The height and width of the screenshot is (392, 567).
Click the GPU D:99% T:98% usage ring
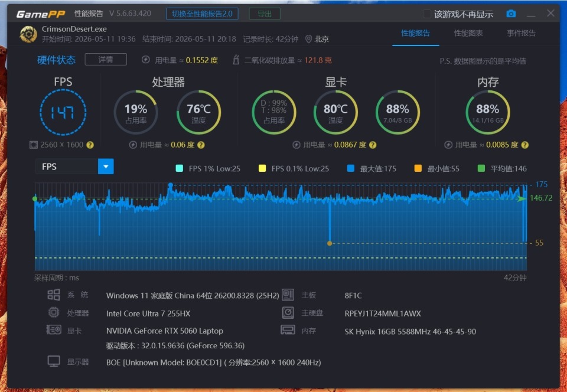[x=273, y=112]
